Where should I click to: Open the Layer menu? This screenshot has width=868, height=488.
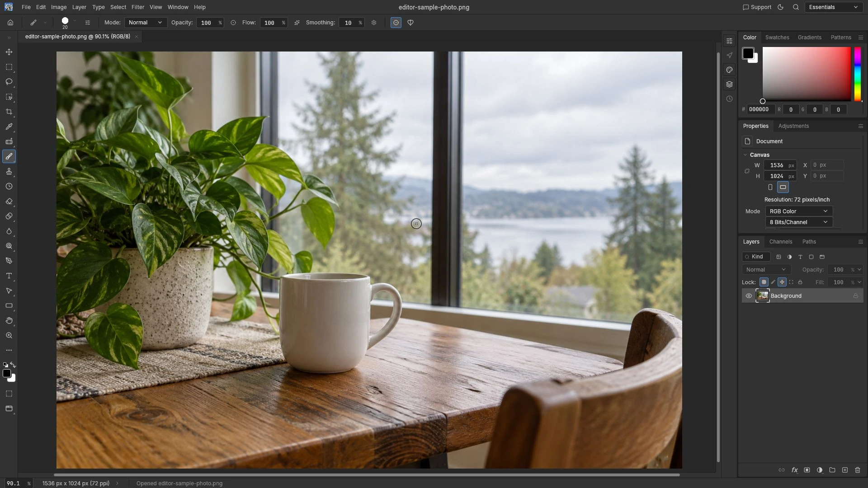point(79,7)
